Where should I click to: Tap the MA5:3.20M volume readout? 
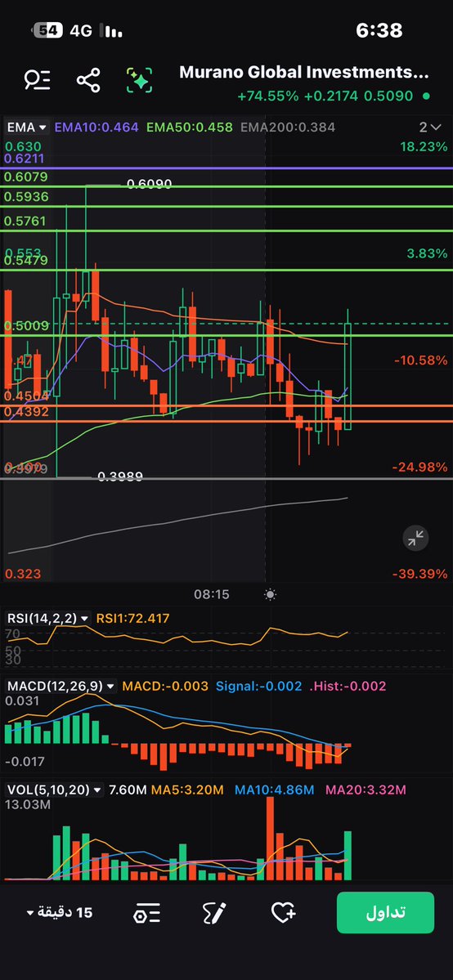coord(188,790)
